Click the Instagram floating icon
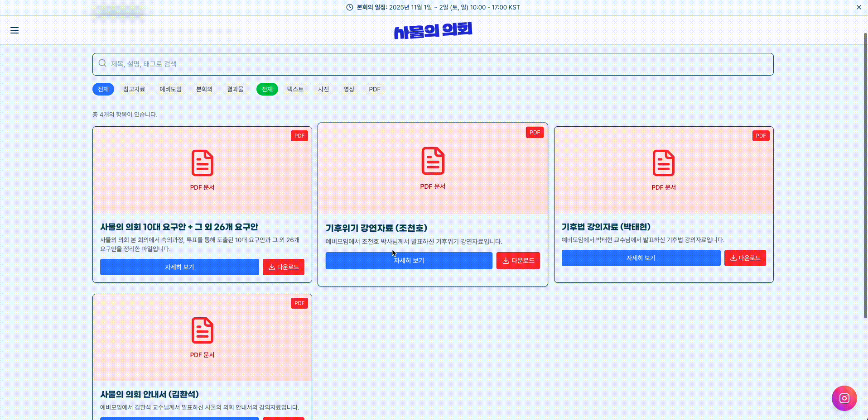The height and width of the screenshot is (420, 868). pyautogui.click(x=844, y=398)
